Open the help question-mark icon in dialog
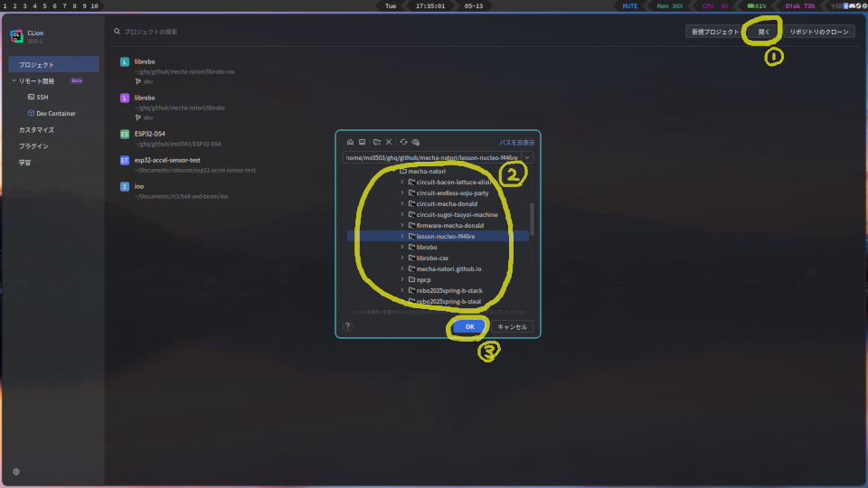The width and height of the screenshot is (868, 488). pos(347,326)
